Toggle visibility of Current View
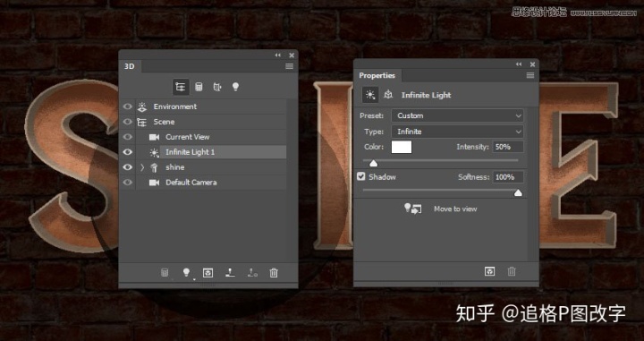The image size is (644, 341). tap(128, 137)
